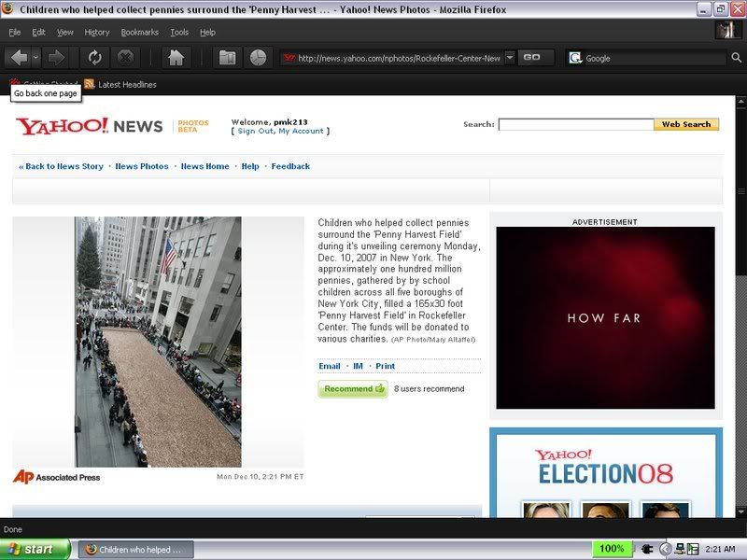
Task: Click the URL address field
Action: pyautogui.click(x=399, y=58)
